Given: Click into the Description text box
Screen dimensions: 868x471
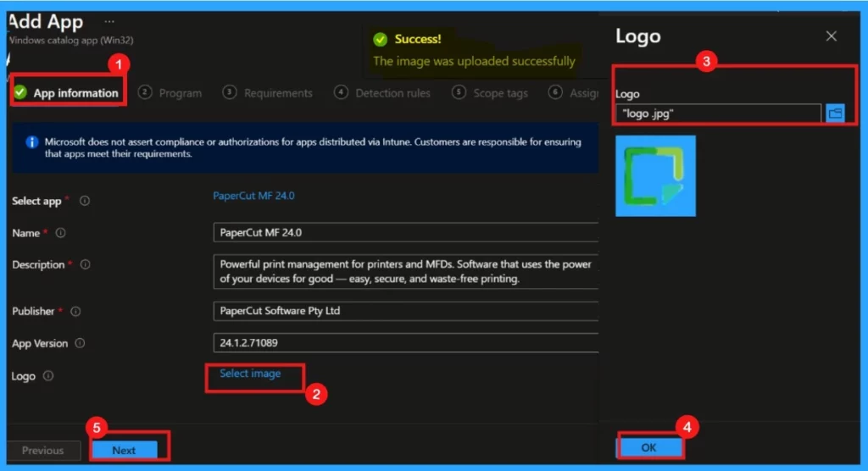Looking at the screenshot, I should click(x=406, y=271).
